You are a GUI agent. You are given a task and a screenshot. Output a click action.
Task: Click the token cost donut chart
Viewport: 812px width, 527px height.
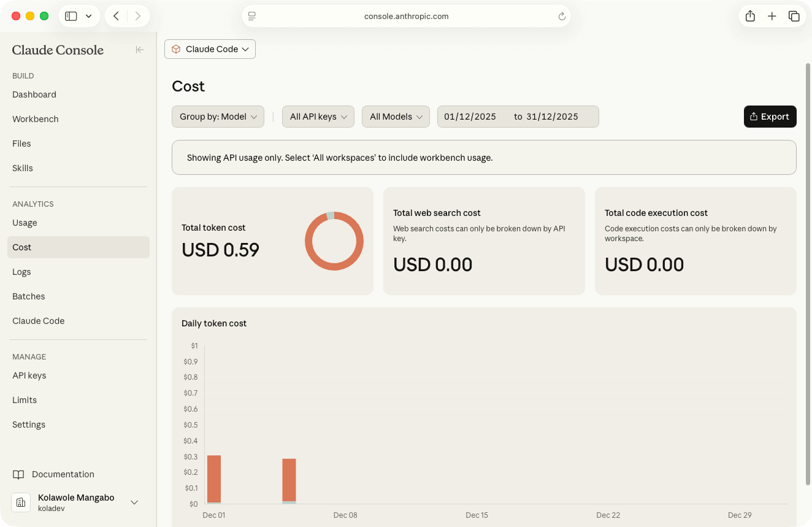pos(334,241)
